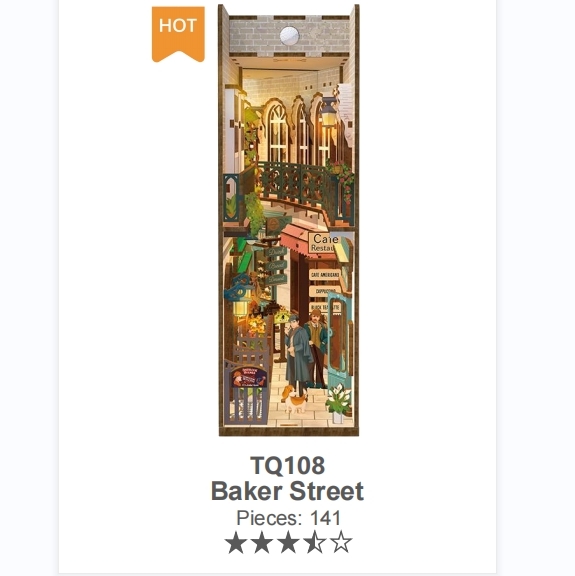Open the TQ108 product code link
This screenshot has height=576, width=575.
click(288, 465)
